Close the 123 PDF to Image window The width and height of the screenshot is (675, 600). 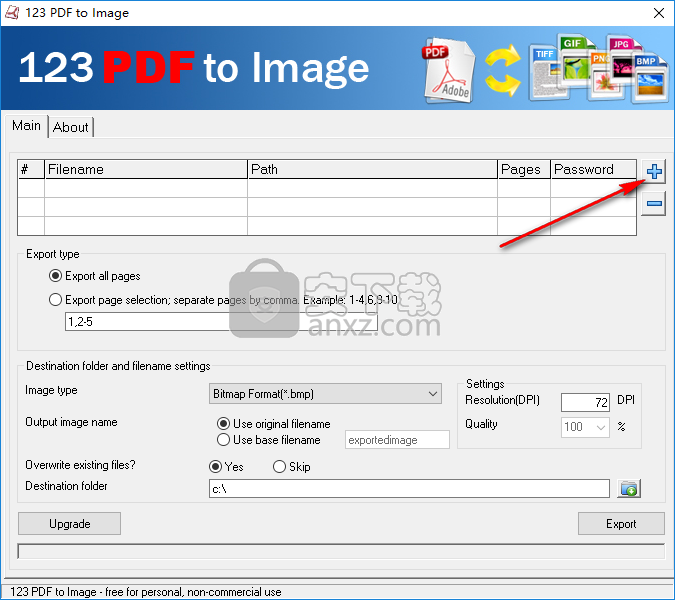[659, 13]
